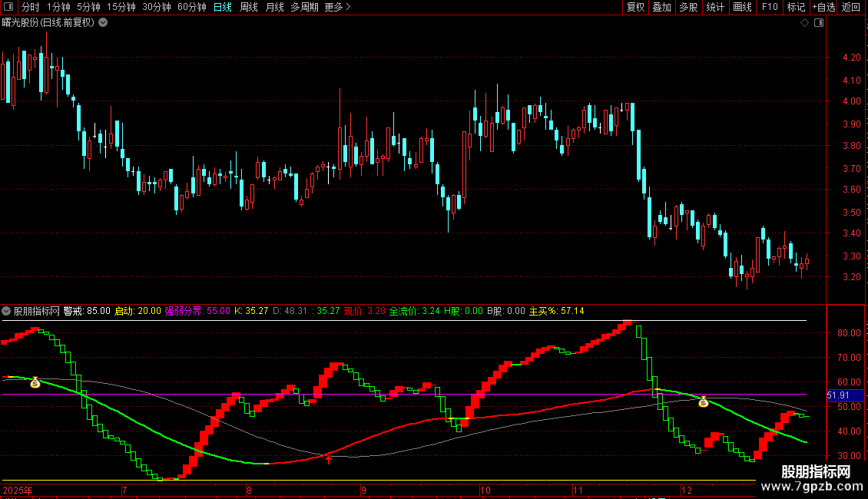Open the 更多 periods menu
Viewport: 868px width, 499px height.
pos(337,7)
